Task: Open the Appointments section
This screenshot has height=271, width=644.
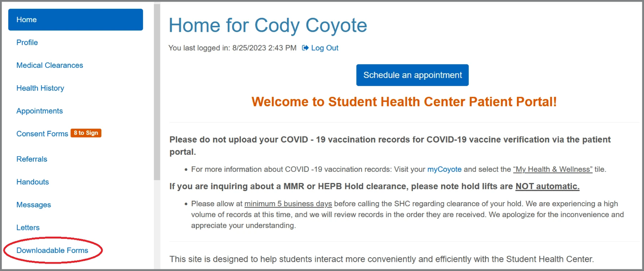Action: coord(40,111)
